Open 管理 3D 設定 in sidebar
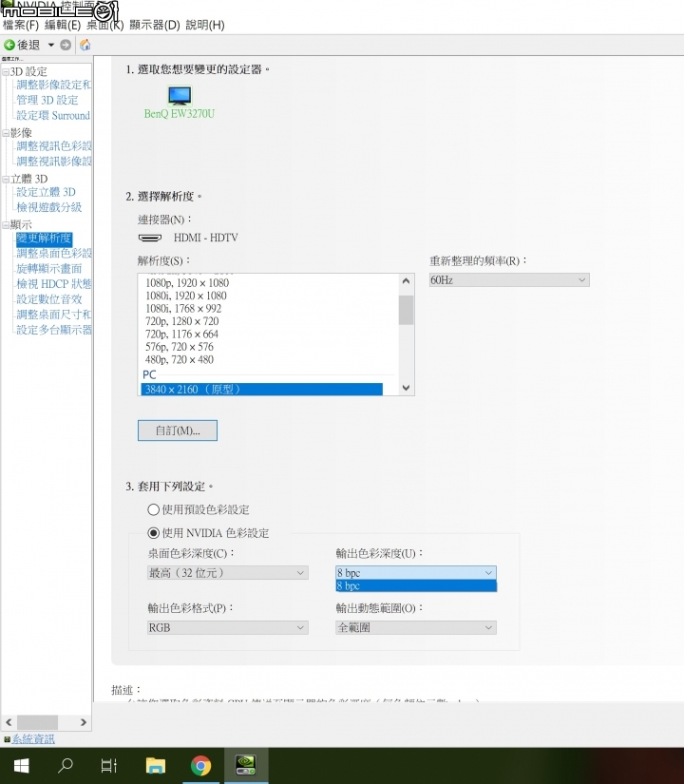This screenshot has height=784, width=684. coord(47,100)
